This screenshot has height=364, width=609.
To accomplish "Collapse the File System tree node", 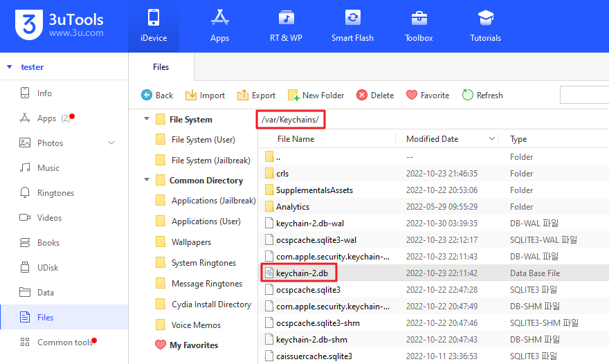I will point(147,119).
